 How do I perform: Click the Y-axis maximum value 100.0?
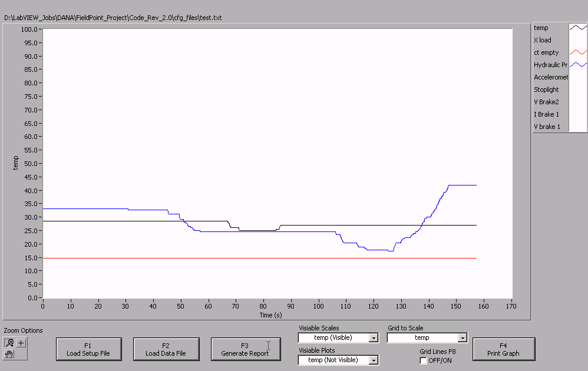[29, 29]
